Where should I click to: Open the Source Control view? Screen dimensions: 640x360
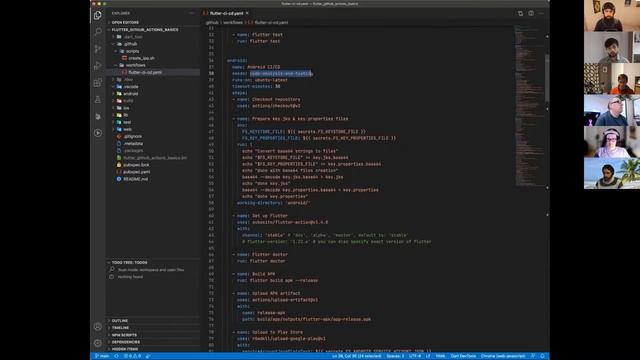click(x=98, y=49)
